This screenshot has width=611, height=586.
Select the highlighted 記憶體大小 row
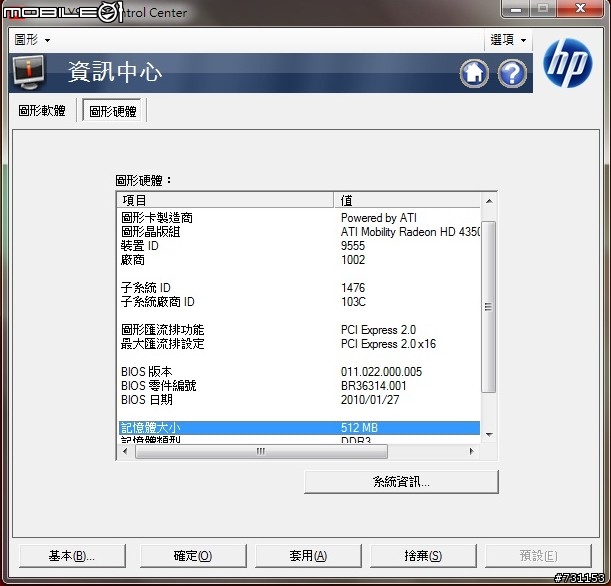click(299, 428)
